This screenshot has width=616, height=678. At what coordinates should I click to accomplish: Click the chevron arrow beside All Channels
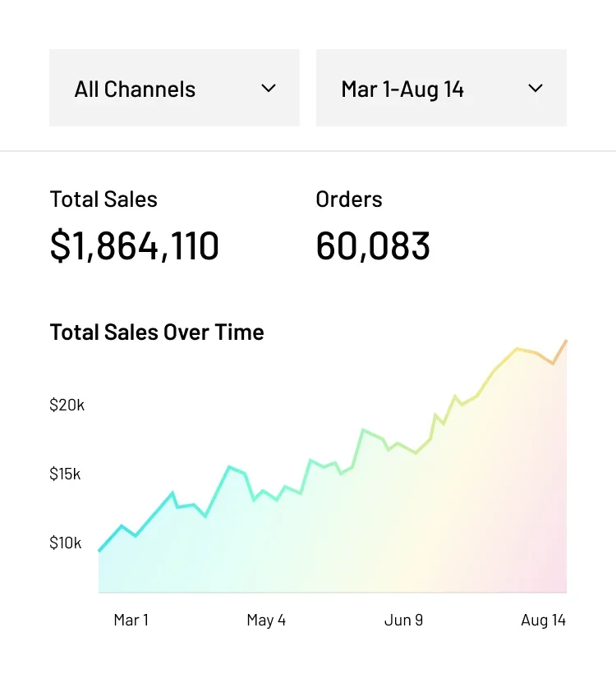point(269,89)
